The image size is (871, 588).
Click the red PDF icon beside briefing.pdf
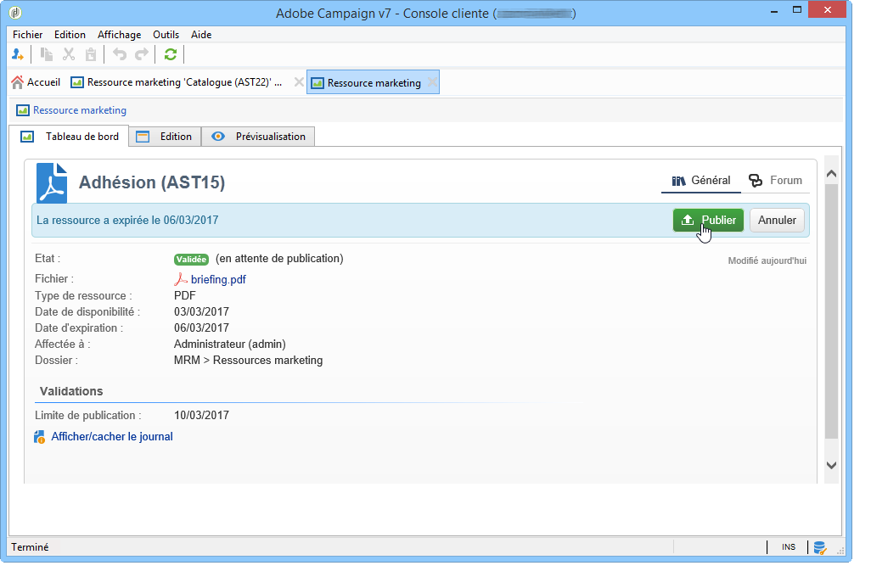click(181, 279)
